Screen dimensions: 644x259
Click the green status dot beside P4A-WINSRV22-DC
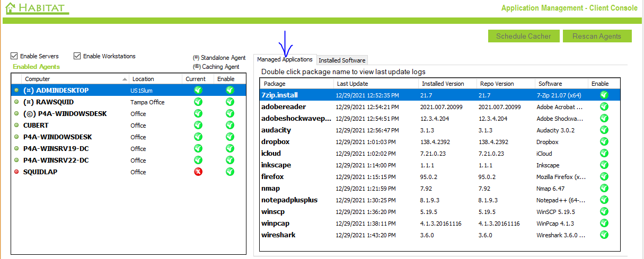click(x=17, y=160)
